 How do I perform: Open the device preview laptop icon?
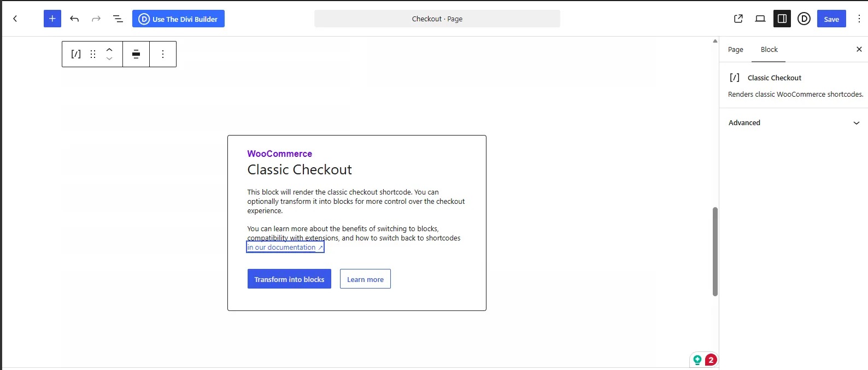click(760, 19)
